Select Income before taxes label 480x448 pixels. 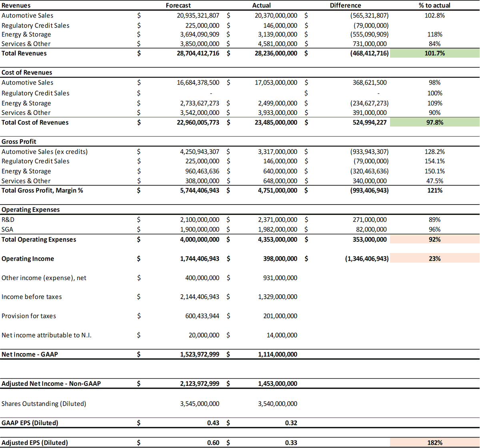point(32,297)
